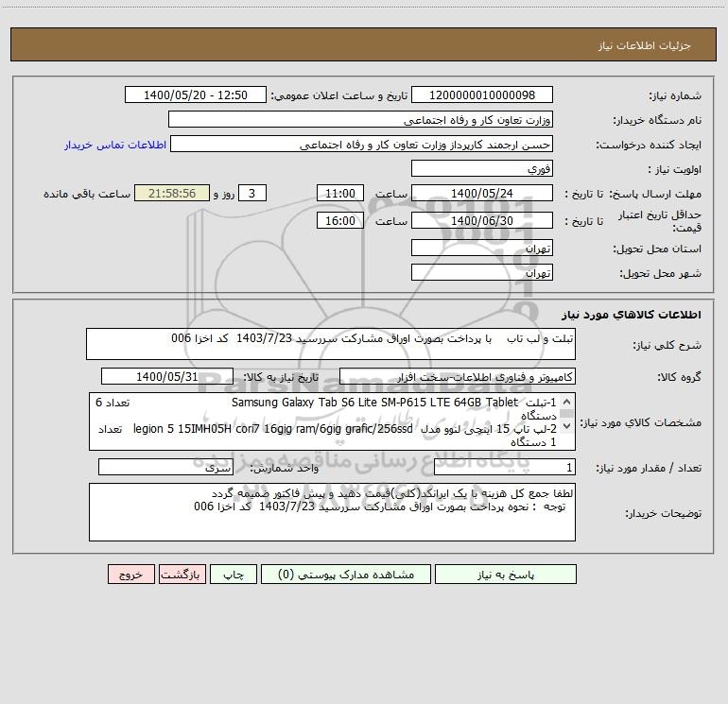
Task: Click general description field تبلت و لب تاب
Action: tap(331, 344)
